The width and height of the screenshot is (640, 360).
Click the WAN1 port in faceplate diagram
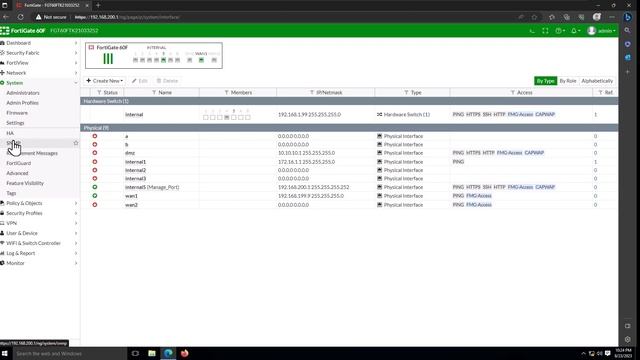click(201, 60)
